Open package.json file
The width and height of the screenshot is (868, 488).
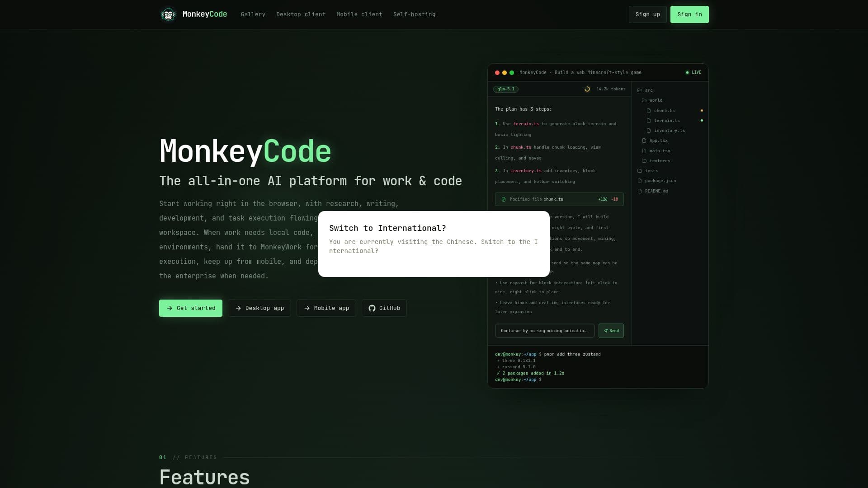[x=656, y=181]
